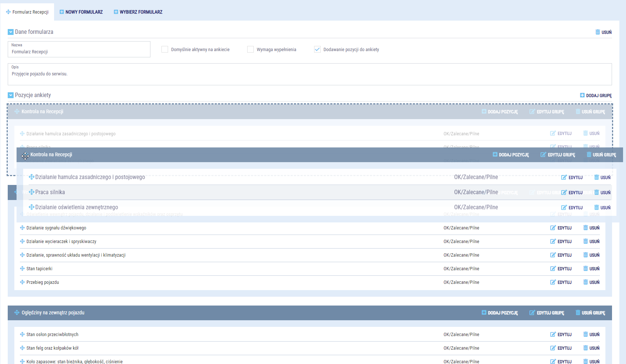Click the Nazwa input field
This screenshot has height=364, width=626.
point(79,52)
